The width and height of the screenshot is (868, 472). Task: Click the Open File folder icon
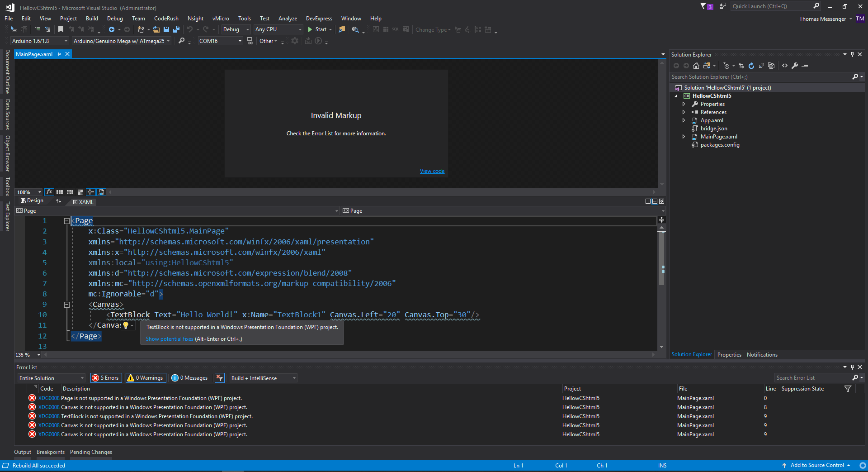pyautogui.click(x=156, y=29)
